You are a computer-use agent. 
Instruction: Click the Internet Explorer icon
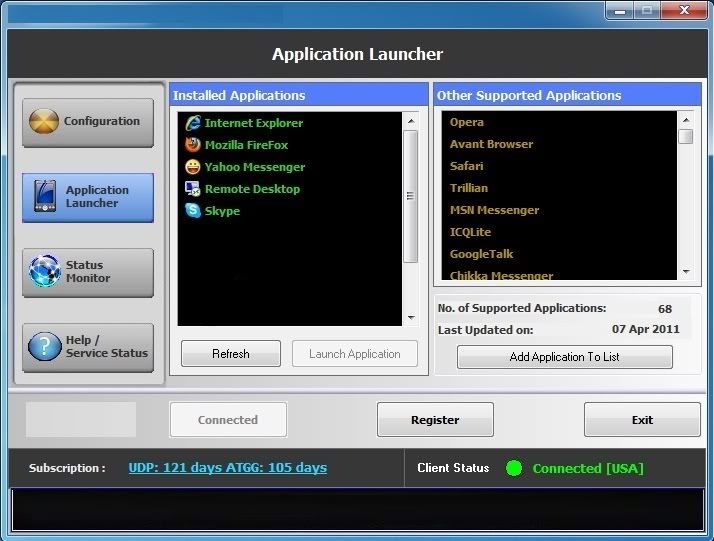tap(193, 123)
